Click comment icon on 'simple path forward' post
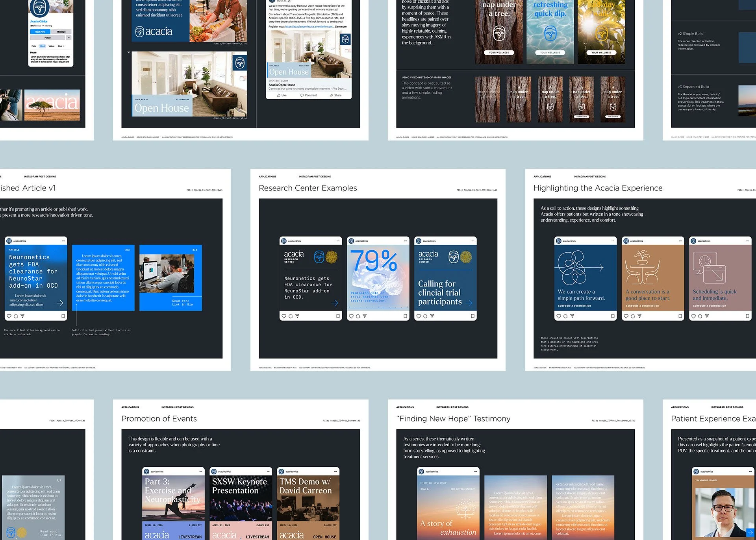This screenshot has height=540, width=756. (x=565, y=316)
